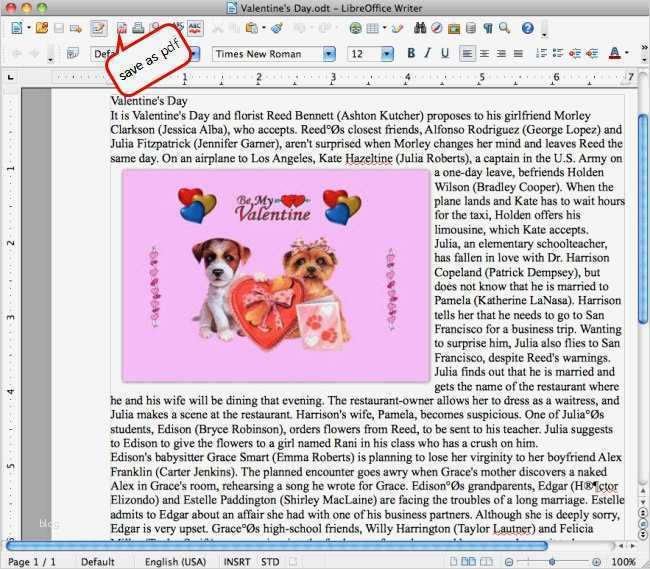Open the Edit File mode icon
The width and height of the screenshot is (650, 569).
98,28
